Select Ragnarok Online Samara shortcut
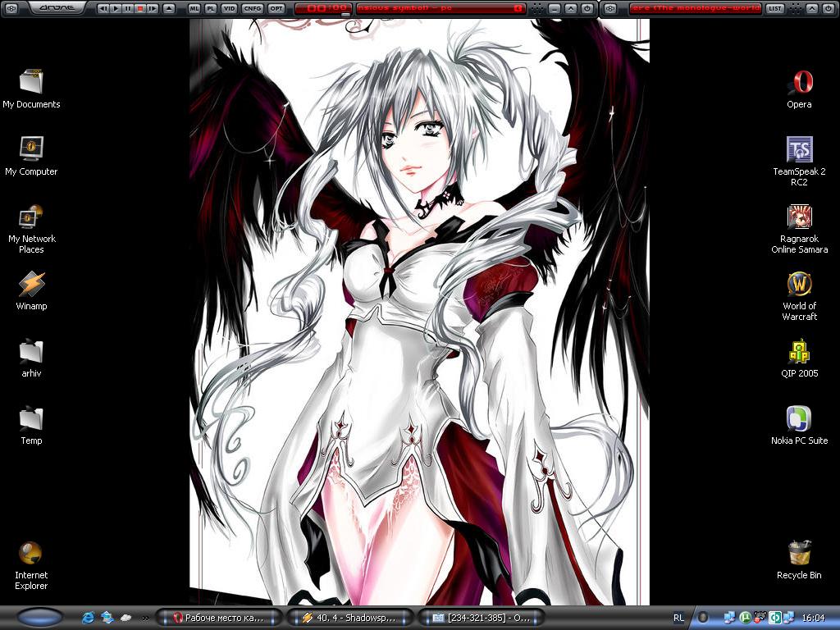Image resolution: width=840 pixels, height=630 pixels. click(x=799, y=229)
